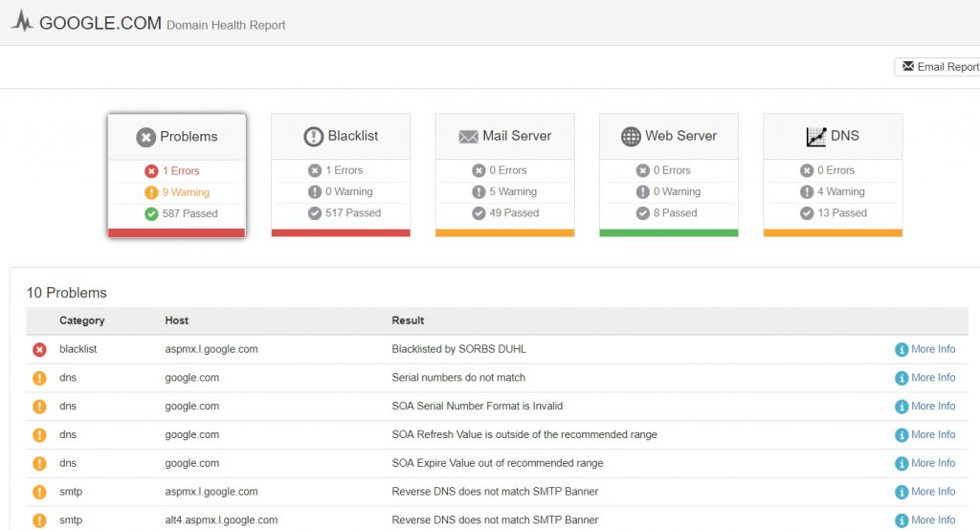Viewport: 980px width, 530px height.
Task: Click the Email Report button
Action: coord(938,67)
